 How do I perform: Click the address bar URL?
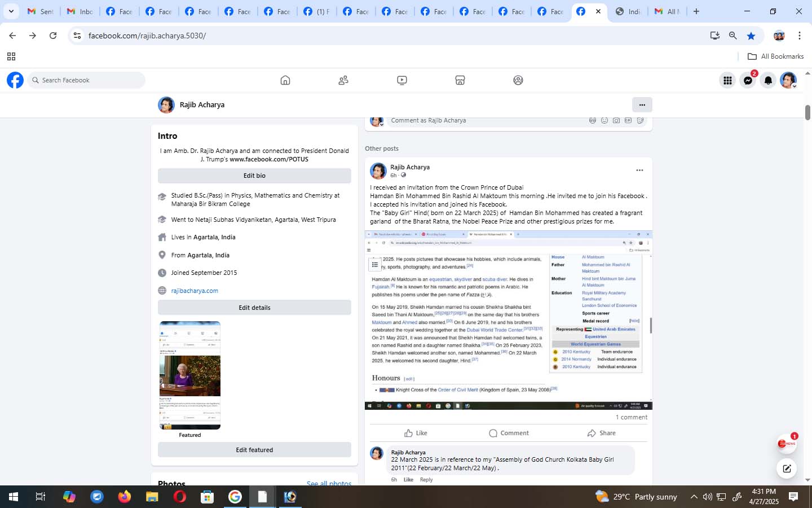(x=147, y=36)
